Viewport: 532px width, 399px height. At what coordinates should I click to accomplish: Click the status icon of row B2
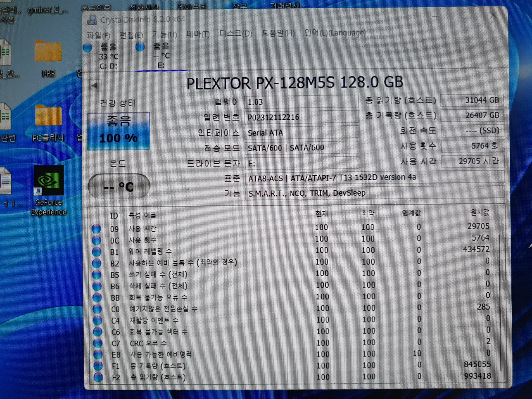[97, 263]
